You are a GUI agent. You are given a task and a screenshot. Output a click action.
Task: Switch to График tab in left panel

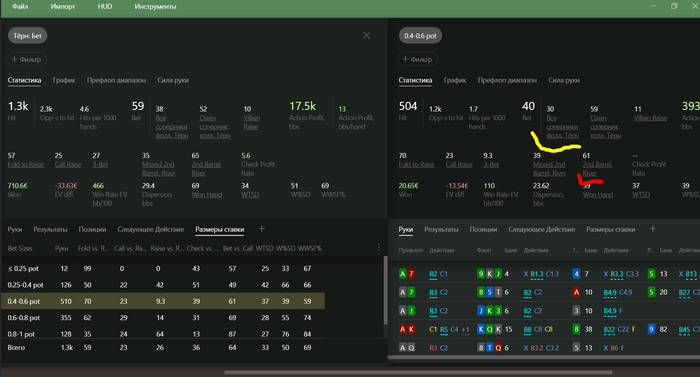click(64, 80)
